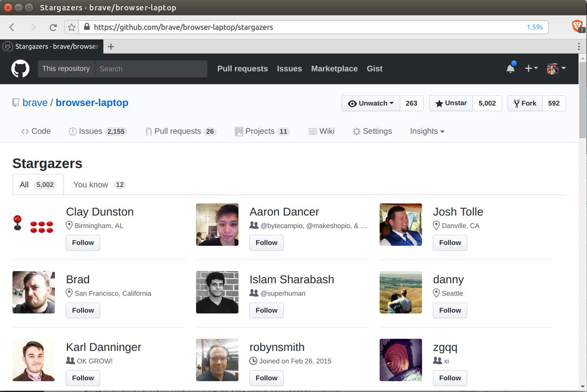Open the 263 watchers count
This screenshot has height=392, width=587.
click(x=411, y=103)
